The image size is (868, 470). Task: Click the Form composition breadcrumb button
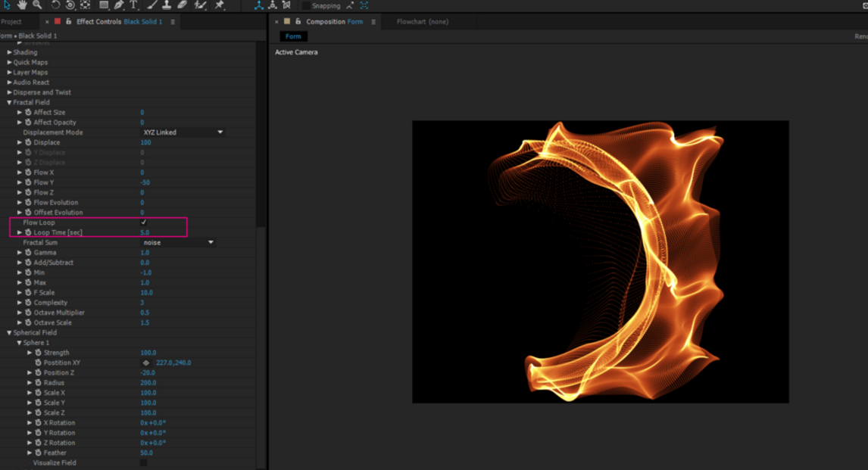click(x=293, y=36)
